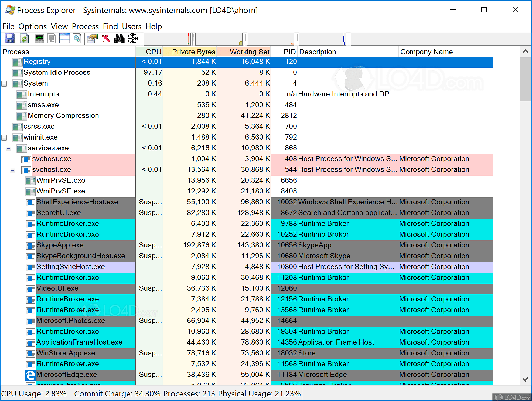This screenshot has width=532, height=401.
Task: Collapse the services.exe tree node
Action: click(x=8, y=148)
